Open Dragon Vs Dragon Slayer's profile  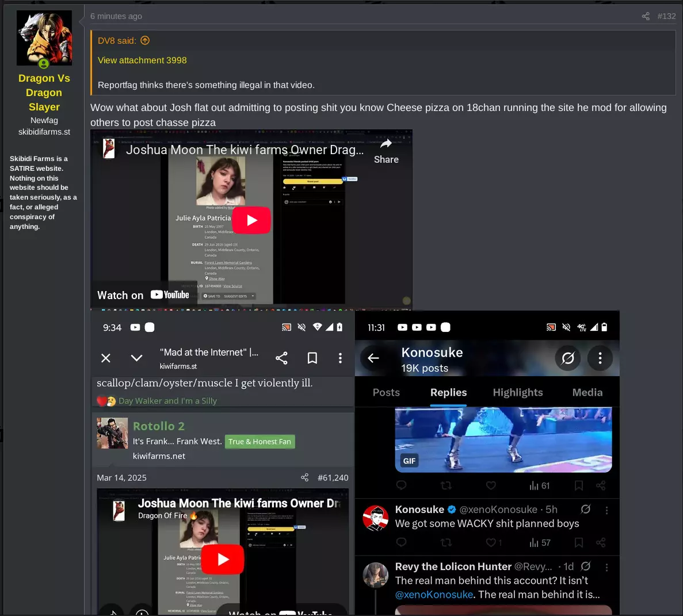coord(44,92)
